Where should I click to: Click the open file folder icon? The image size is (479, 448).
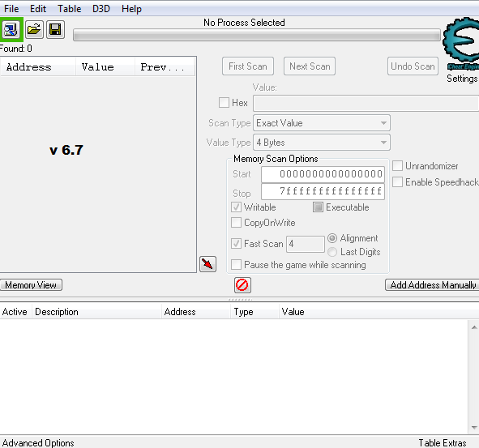[x=34, y=30]
